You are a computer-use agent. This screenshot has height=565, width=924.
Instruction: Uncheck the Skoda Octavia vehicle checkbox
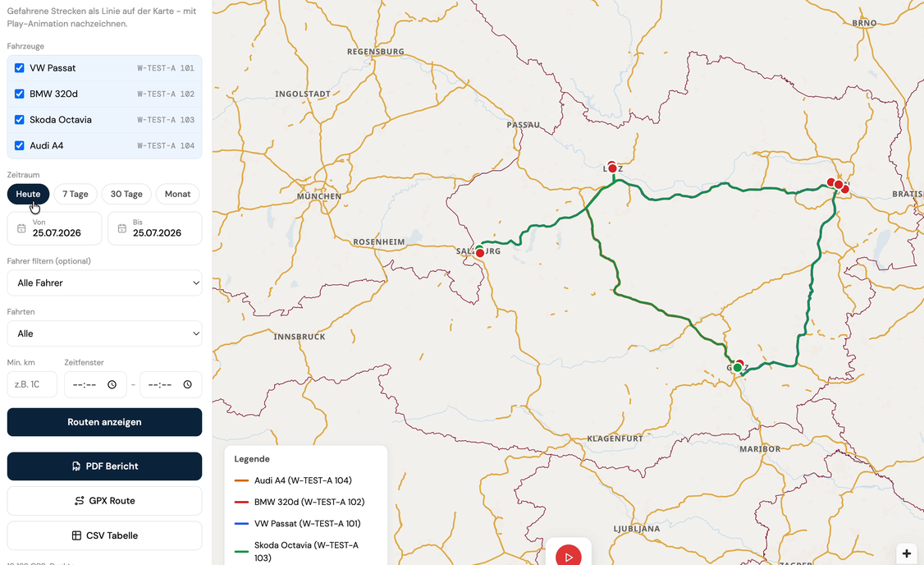20,120
